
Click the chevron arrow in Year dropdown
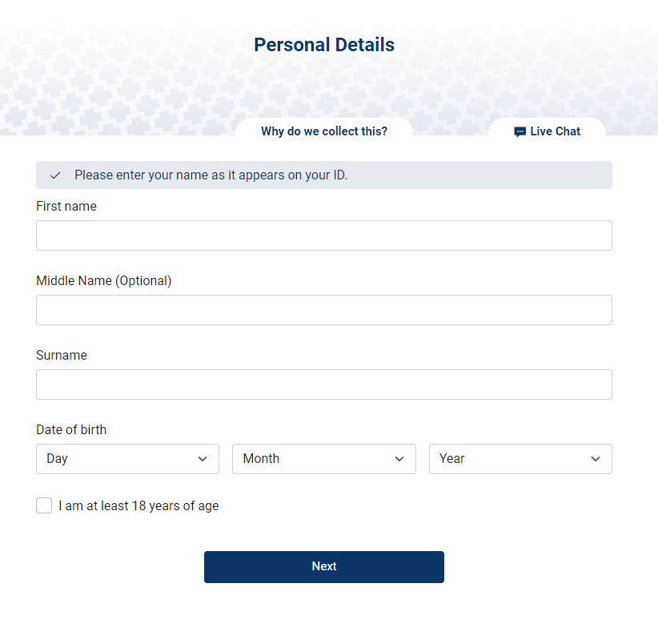[x=596, y=459]
